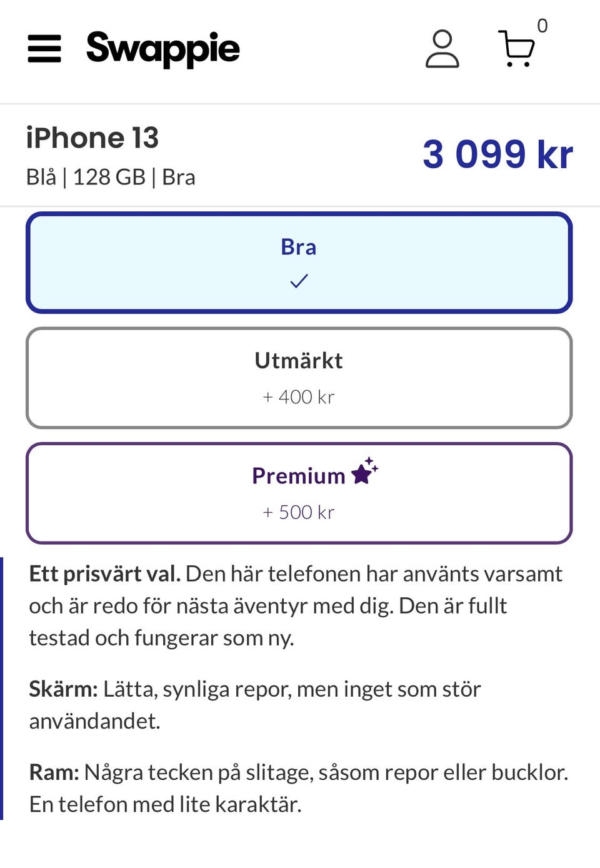Tap the Blå | 128 GB | Bra summary
The width and height of the screenshot is (600, 868).
(111, 178)
